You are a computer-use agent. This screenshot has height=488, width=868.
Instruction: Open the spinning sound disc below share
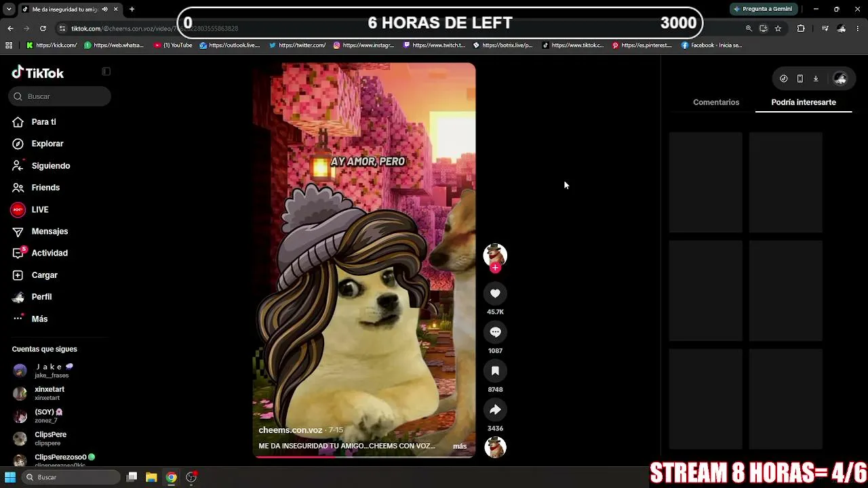(x=495, y=447)
